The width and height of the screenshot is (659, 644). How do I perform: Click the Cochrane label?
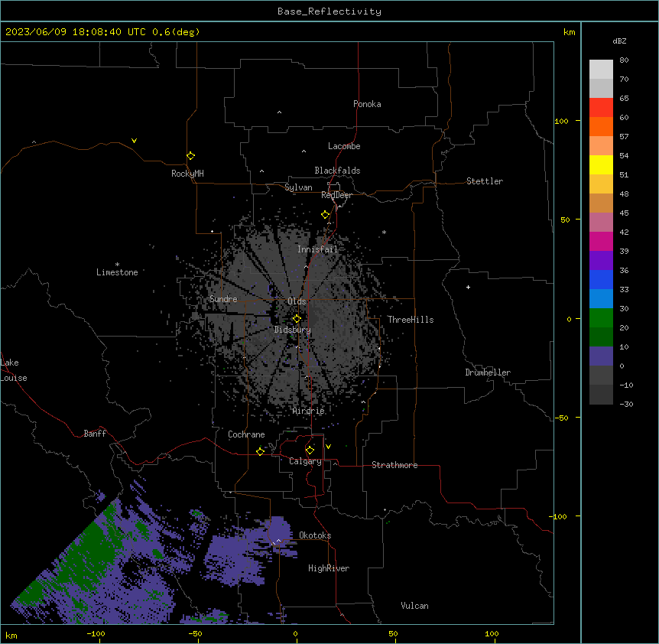246,434
